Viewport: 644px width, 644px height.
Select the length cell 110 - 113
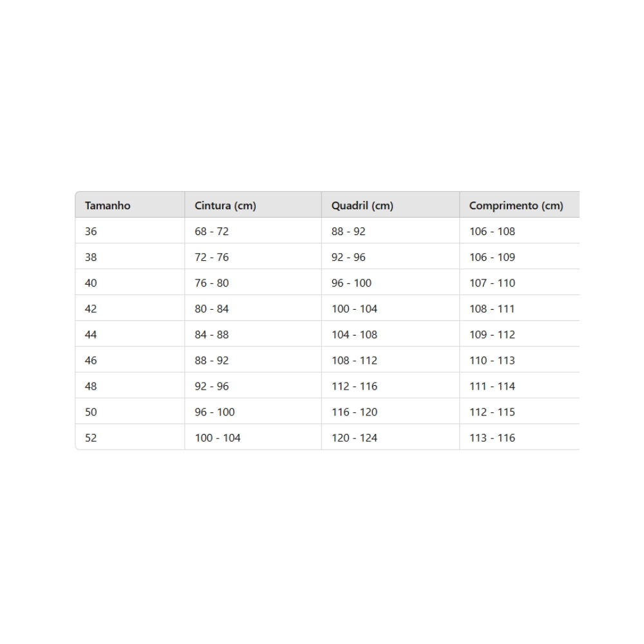click(492, 360)
